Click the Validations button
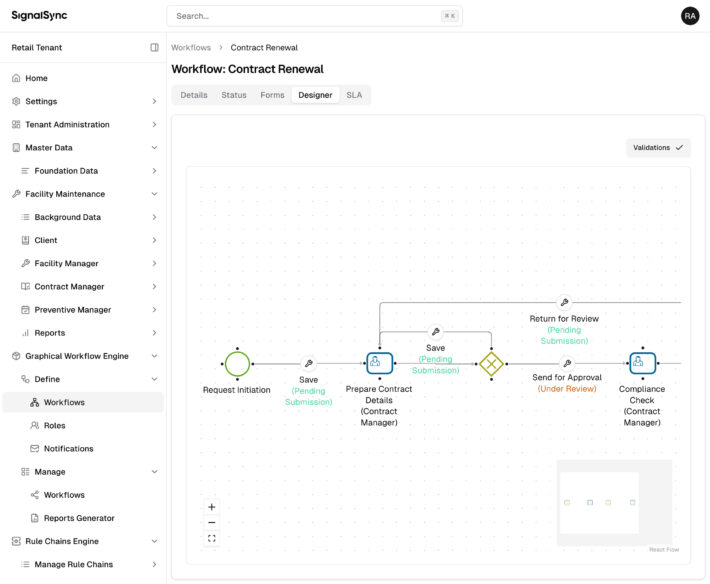Viewport: 710px width, 584px height. coord(658,148)
